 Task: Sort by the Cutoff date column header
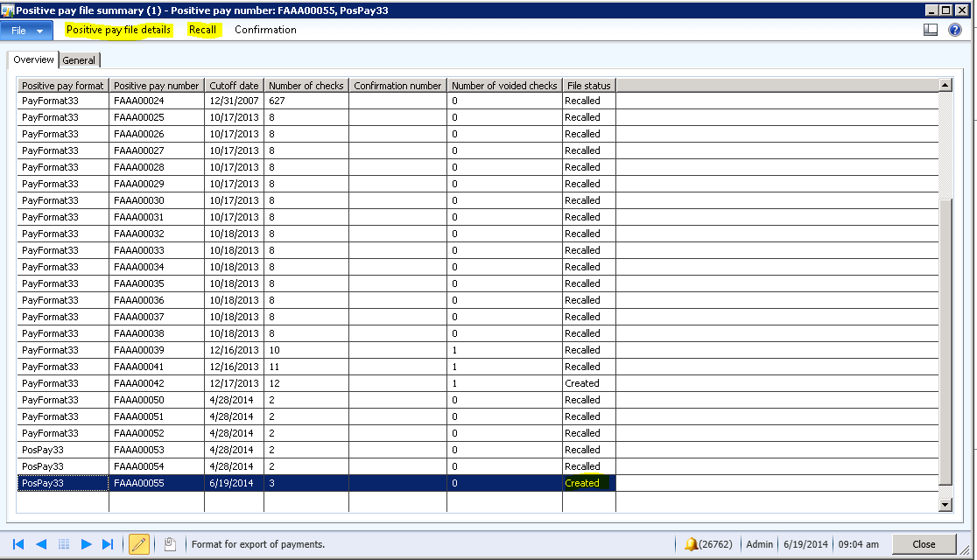tap(234, 86)
